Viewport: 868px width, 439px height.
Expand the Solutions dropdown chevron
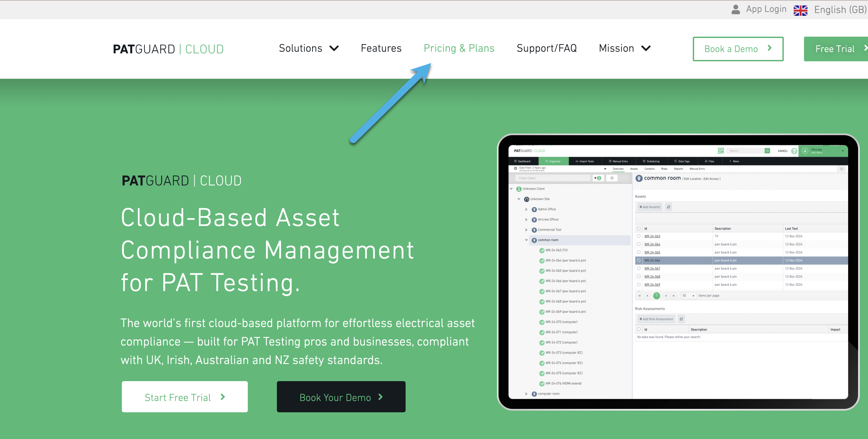[334, 49]
